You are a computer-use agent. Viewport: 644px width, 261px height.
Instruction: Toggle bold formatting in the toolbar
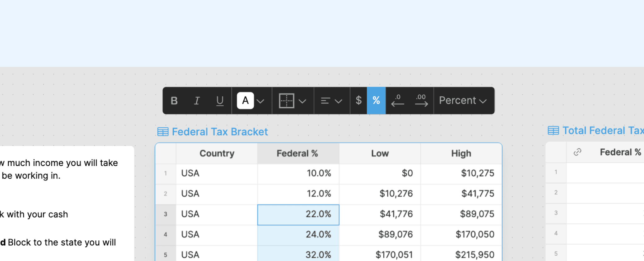(174, 101)
